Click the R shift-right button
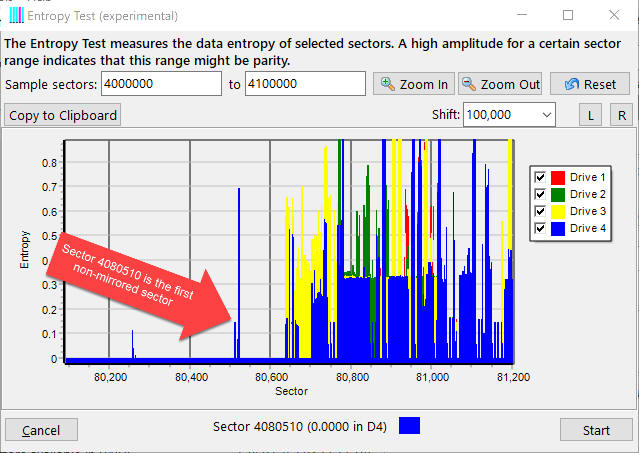The image size is (639, 453). tap(621, 115)
